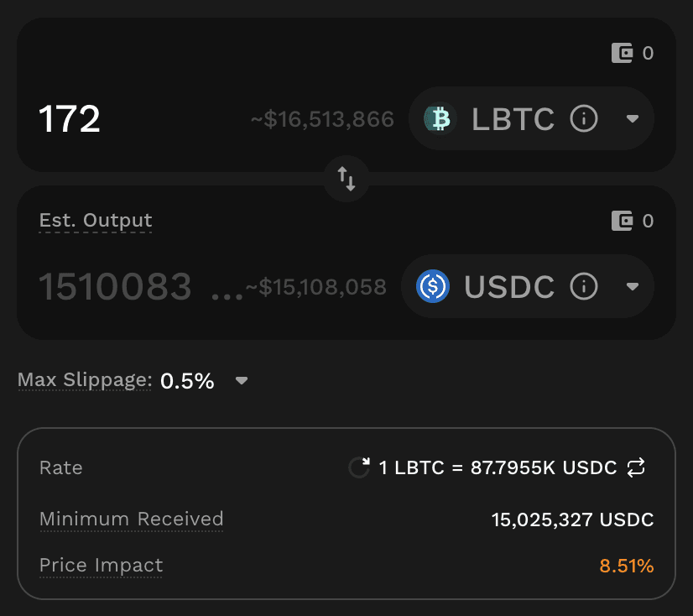Refresh the exchange rate quote
693x616 pixels.
[x=359, y=467]
